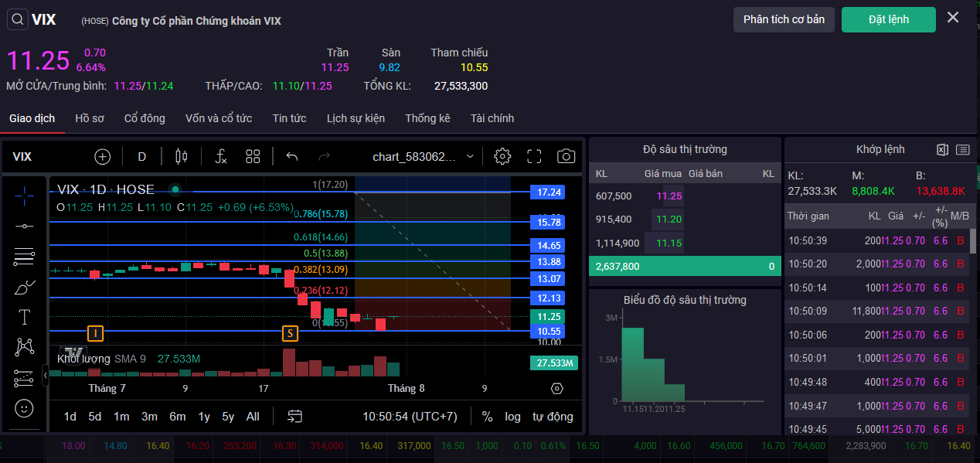Select crosshair cursor tool
The width and height of the screenshot is (980, 463).
pos(24,196)
